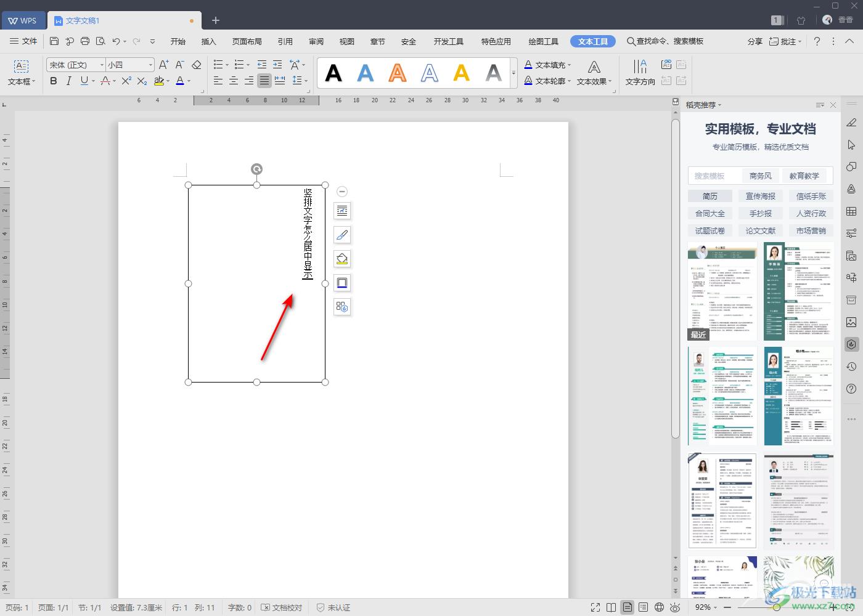Toggle Strikethrough formatting
This screenshot has height=616, width=863.
tap(105, 81)
